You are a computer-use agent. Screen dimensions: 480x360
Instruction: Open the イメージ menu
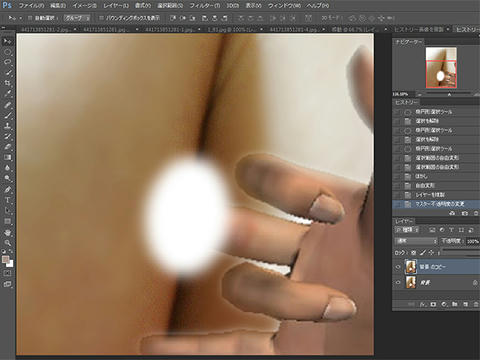click(84, 6)
